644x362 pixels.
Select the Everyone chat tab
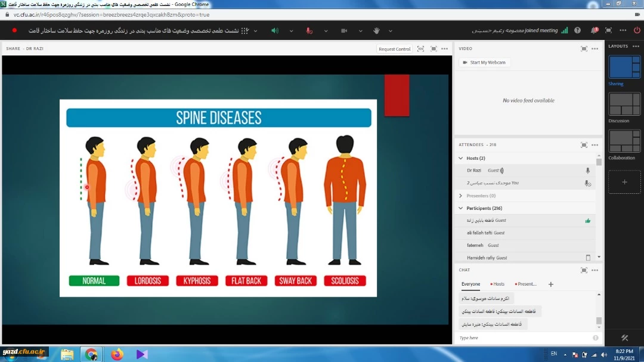click(470, 284)
